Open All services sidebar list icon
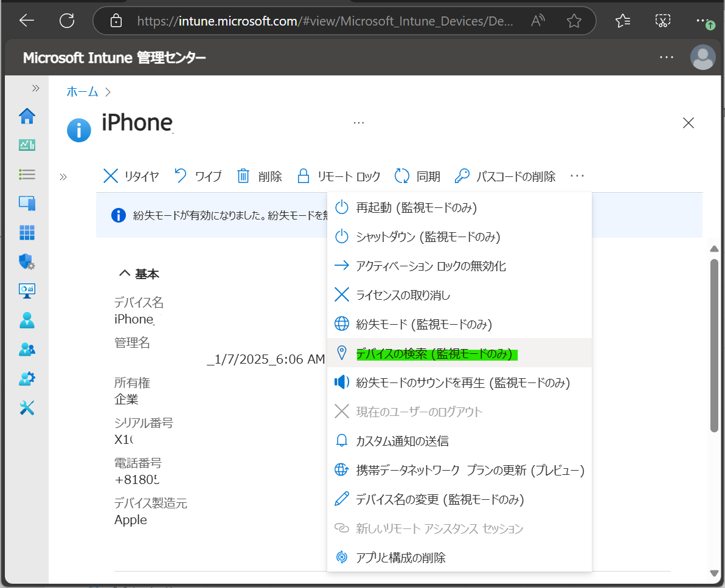Image resolution: width=725 pixels, height=588 pixels. pos(27,175)
